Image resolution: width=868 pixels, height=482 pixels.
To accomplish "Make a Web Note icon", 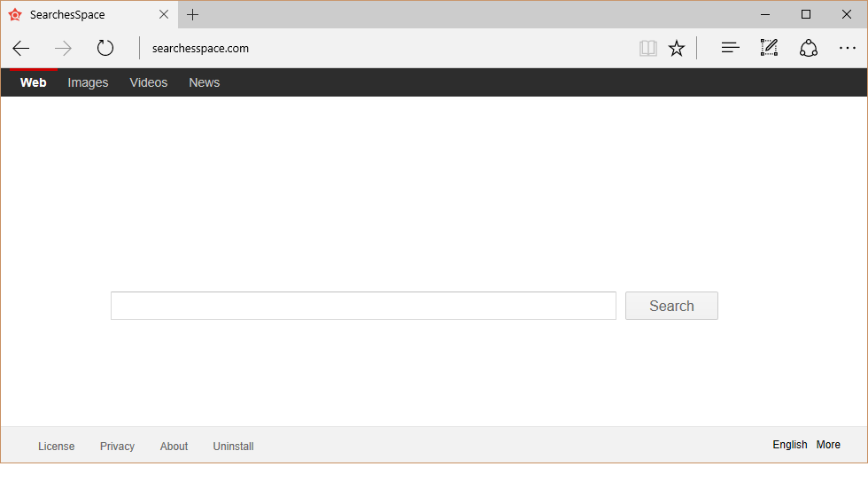I will pyautogui.click(x=769, y=49).
